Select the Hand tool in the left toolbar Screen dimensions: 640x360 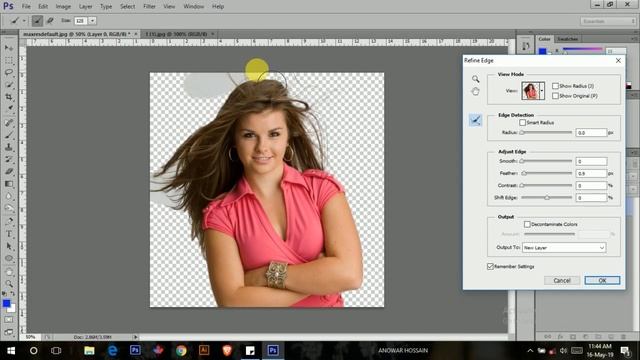(x=9, y=272)
